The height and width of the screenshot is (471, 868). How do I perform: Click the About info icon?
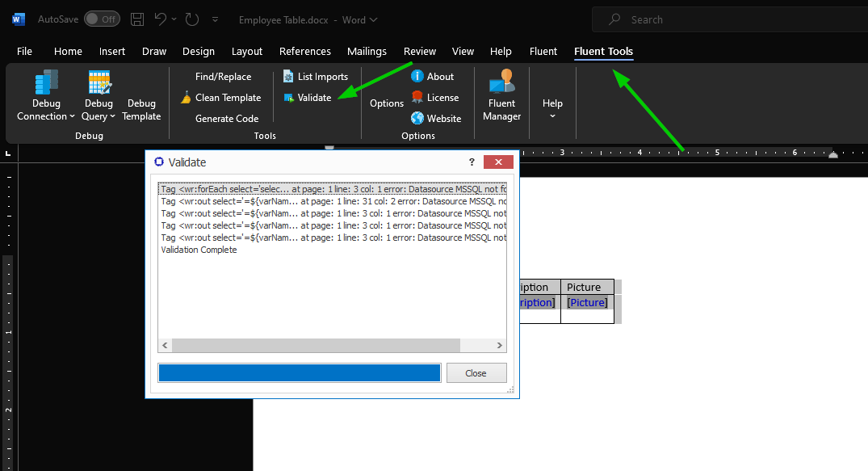point(417,76)
